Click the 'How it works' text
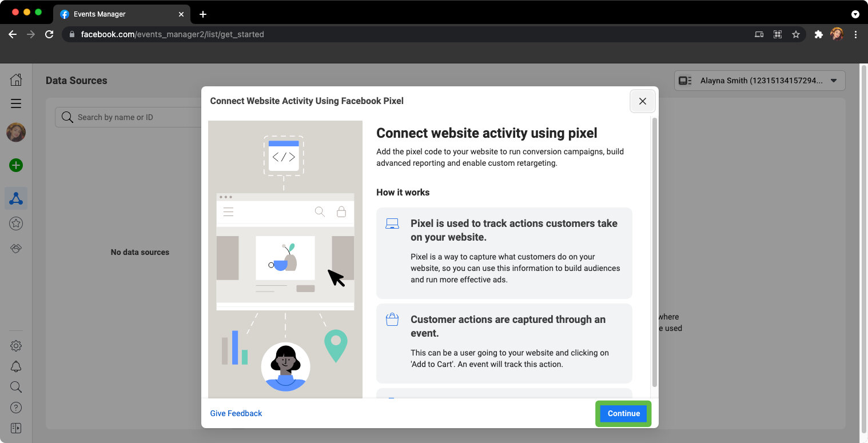Image resolution: width=868 pixels, height=443 pixels. click(403, 193)
